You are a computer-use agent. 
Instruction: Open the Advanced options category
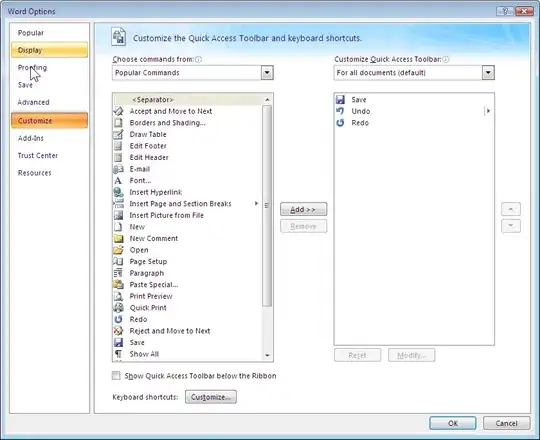[33, 102]
